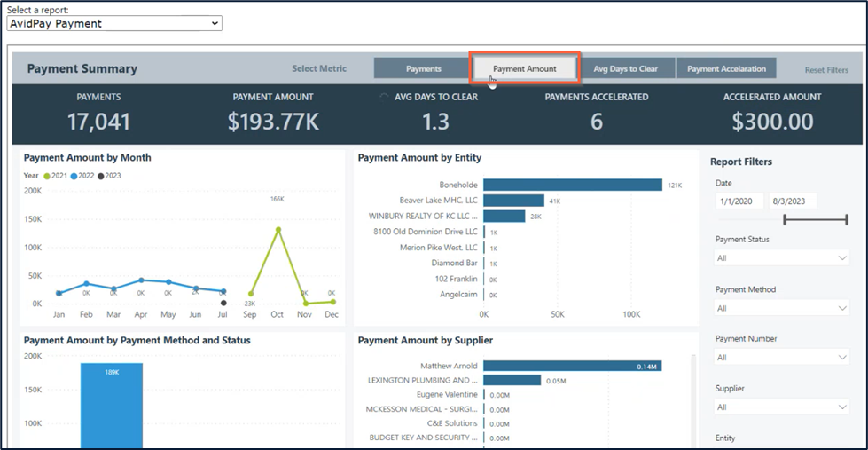868x450 pixels.
Task: Click the 8100 Old Dominion Drive LLC label
Action: point(426,232)
